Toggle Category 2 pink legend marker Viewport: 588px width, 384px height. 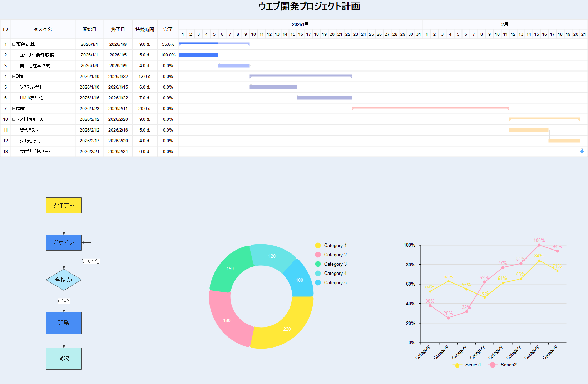pyautogui.click(x=318, y=255)
